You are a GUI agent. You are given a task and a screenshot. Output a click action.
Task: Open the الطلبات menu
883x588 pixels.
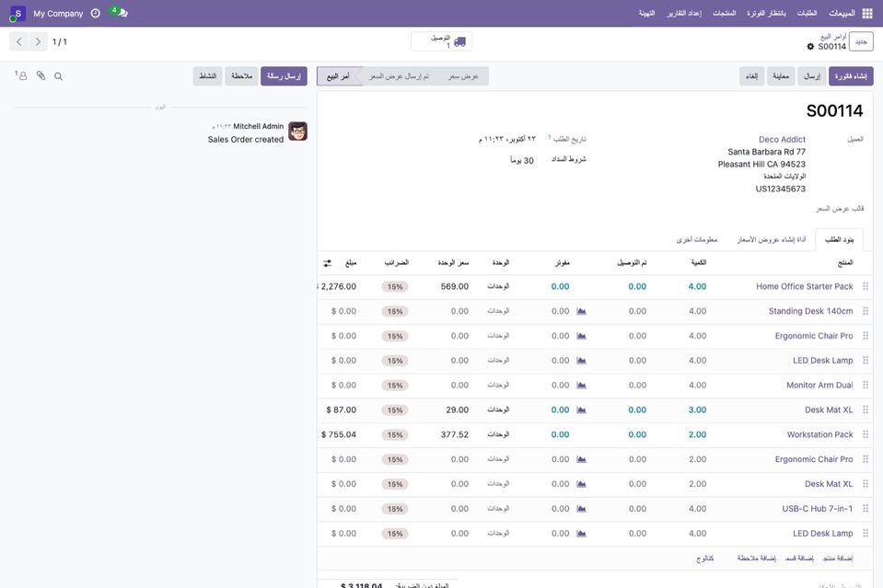pyautogui.click(x=807, y=13)
